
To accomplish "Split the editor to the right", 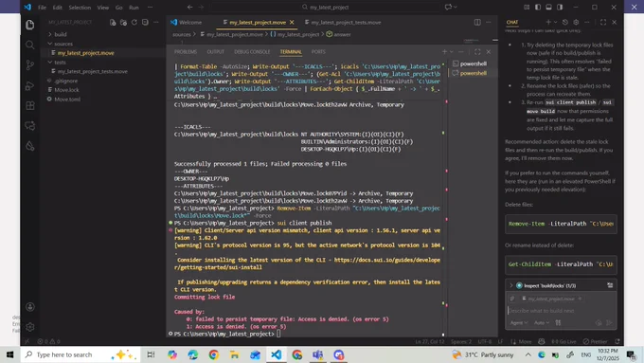I will click(x=477, y=22).
